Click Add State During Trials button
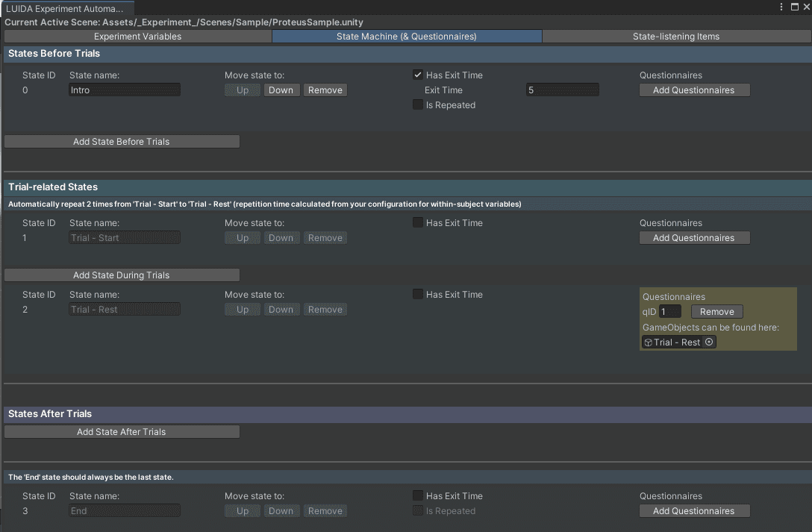Viewport: 812px width, 532px height. (122, 275)
